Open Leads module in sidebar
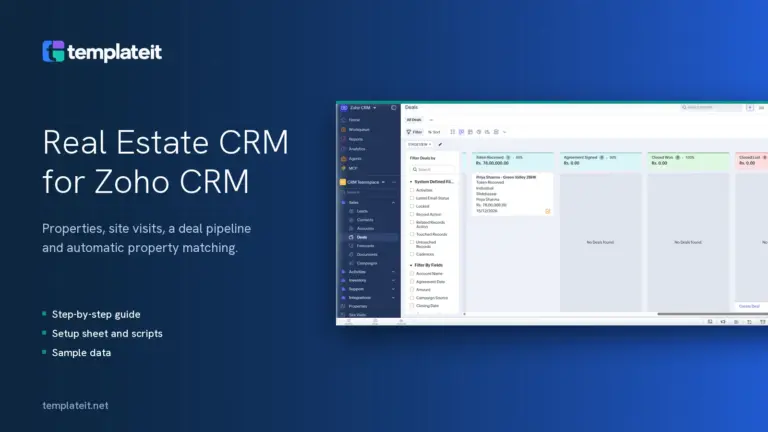Viewport: 768px width, 432px height. [x=362, y=211]
